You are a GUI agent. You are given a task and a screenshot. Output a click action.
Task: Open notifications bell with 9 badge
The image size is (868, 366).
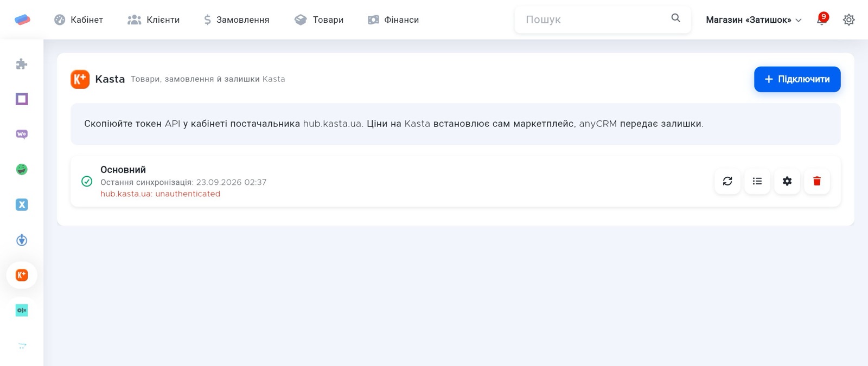[822, 20]
